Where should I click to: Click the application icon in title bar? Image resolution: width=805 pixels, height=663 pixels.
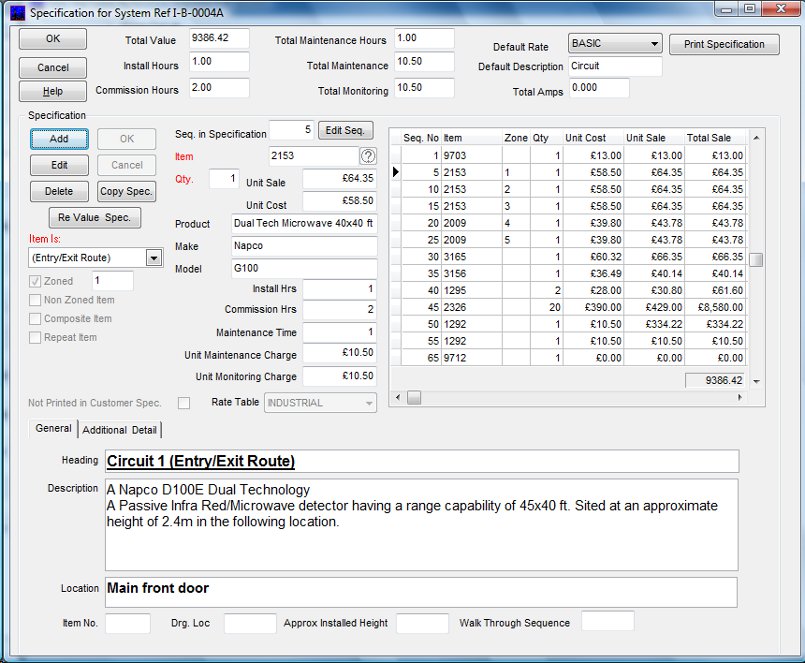(16, 13)
